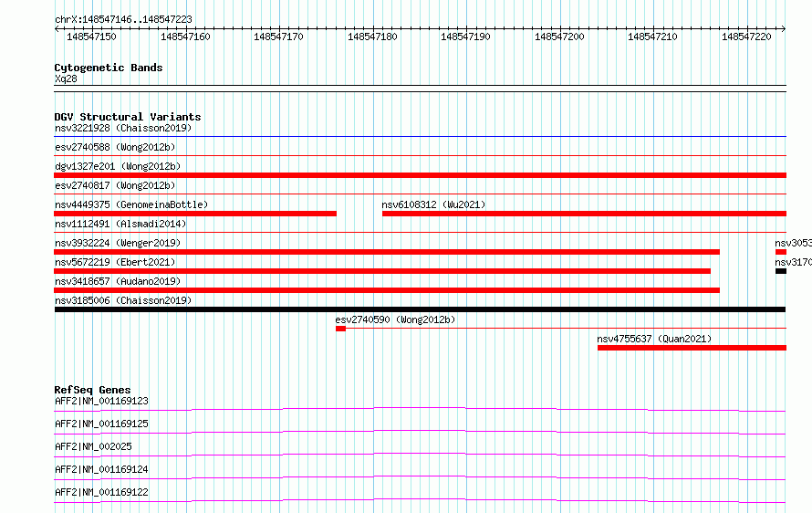The width and height of the screenshot is (812, 513).
Task: Open the DGV Structural Variants track heading
Action: click(x=128, y=117)
